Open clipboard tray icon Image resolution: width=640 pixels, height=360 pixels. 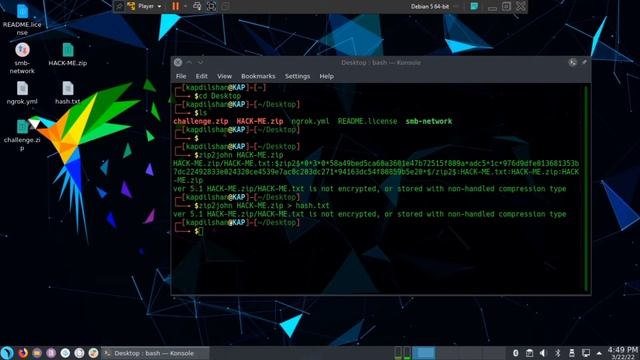coord(529,353)
